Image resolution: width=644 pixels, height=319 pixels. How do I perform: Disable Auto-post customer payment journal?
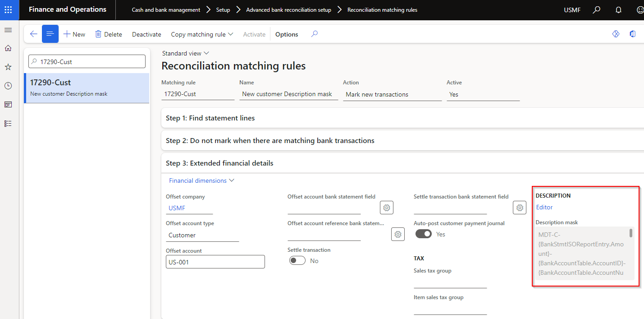tap(423, 234)
